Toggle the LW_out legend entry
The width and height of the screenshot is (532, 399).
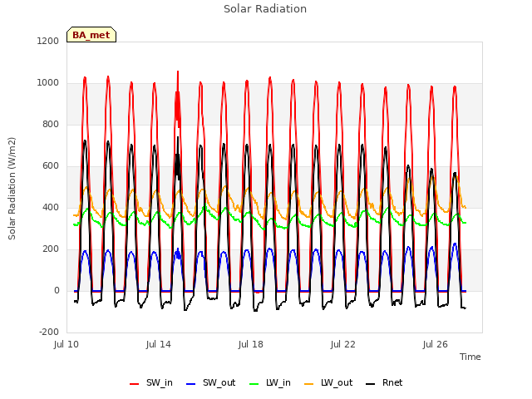[328, 383]
